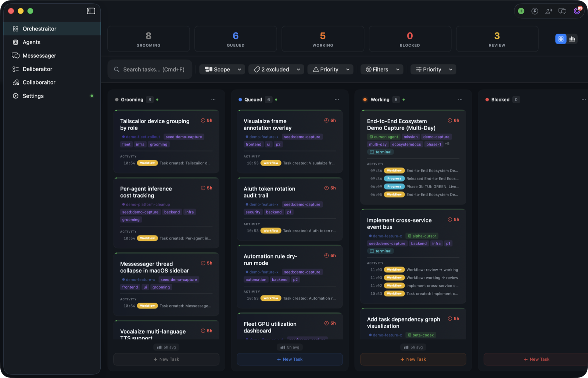Viewport: 588px width, 378px height.
Task: Switch to board grid view
Action: click(x=561, y=39)
